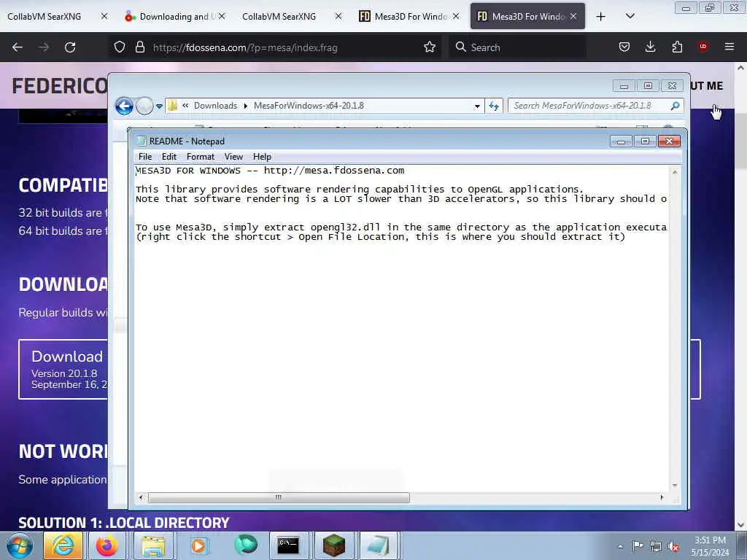This screenshot has height=560, width=747.
Task: Open Internet Explorer from the taskbar
Action: pos(63,545)
